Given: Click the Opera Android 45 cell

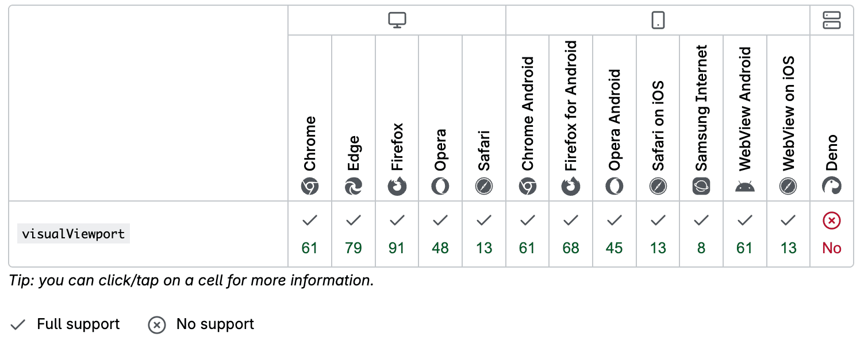Looking at the screenshot, I should click(x=614, y=234).
